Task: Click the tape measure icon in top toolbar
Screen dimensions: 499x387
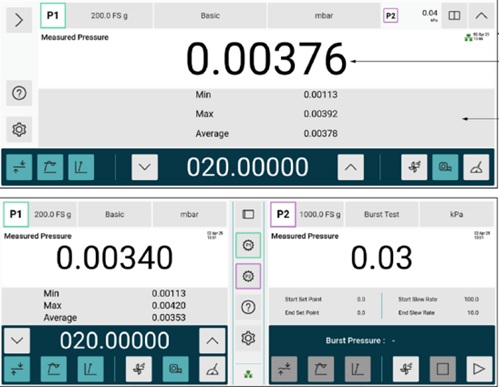Action: click(x=445, y=167)
